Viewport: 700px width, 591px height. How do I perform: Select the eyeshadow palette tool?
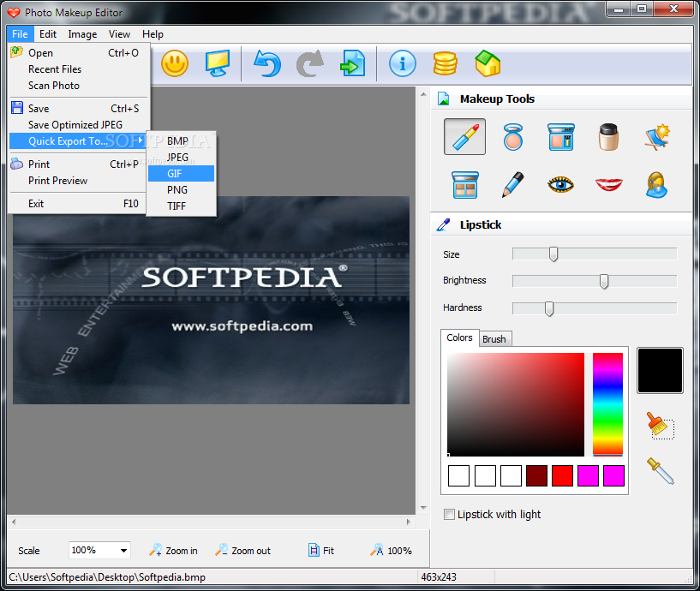coord(464,184)
